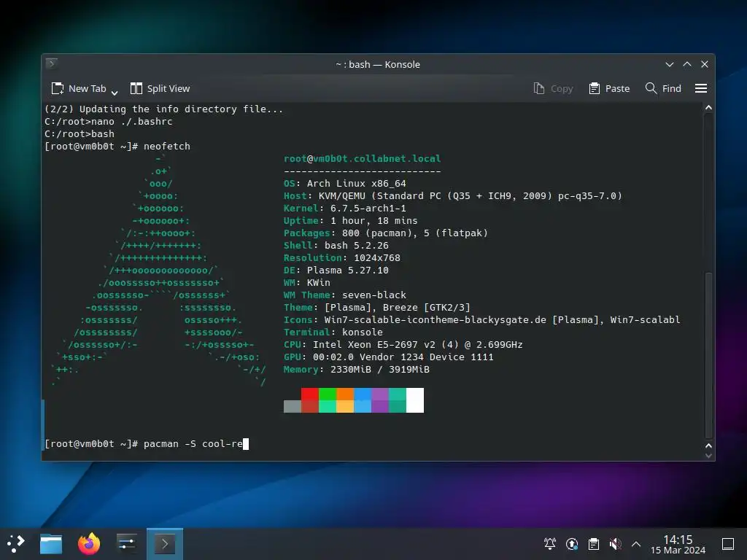Open the clipboard tray icon
The height and width of the screenshot is (560, 747).
point(594,543)
